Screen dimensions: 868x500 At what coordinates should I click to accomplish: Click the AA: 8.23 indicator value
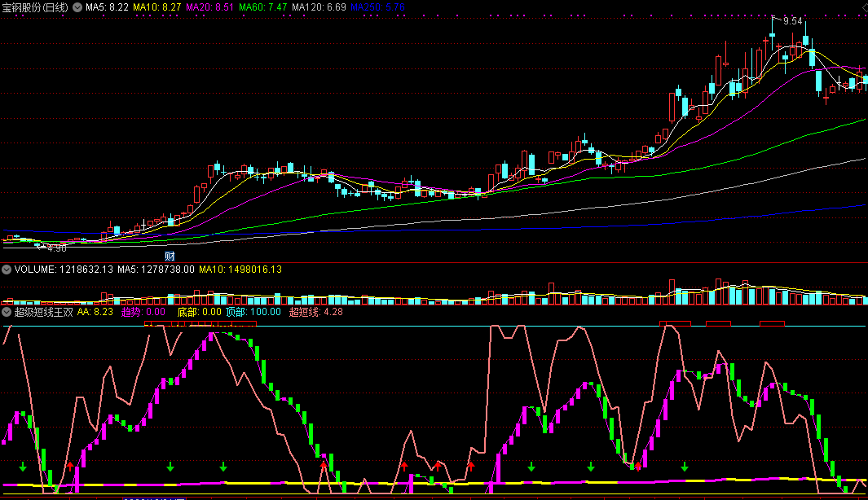click(95, 312)
